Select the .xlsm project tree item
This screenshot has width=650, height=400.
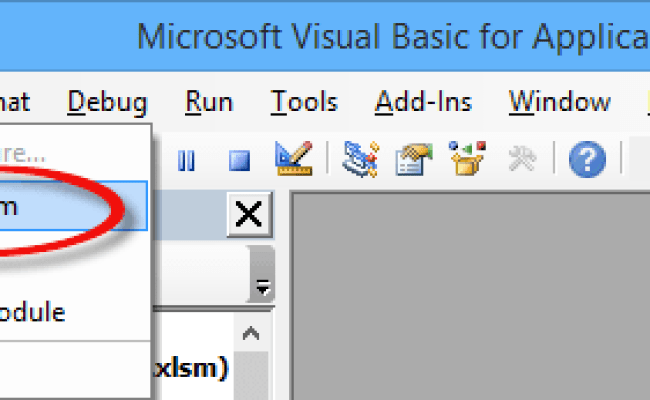(191, 368)
